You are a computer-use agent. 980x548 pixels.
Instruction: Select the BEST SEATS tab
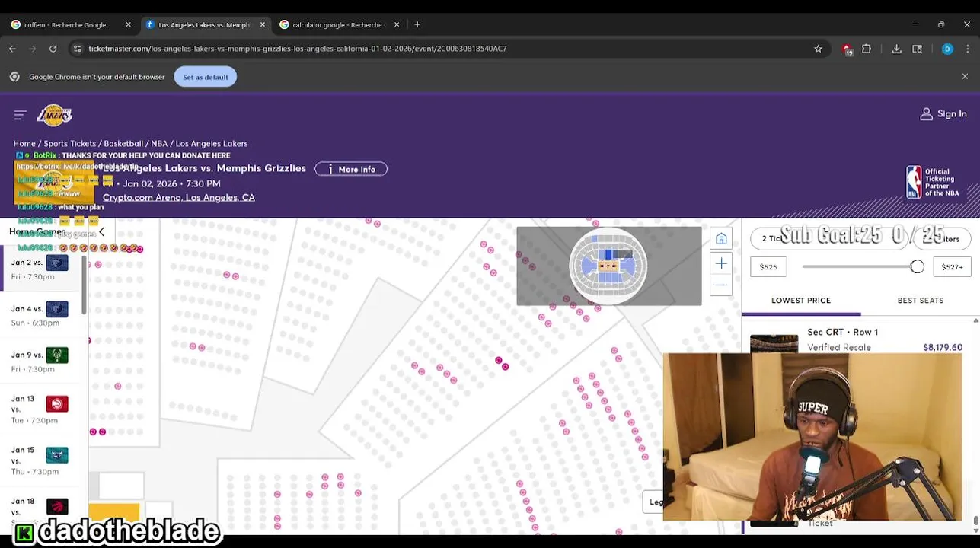click(920, 301)
